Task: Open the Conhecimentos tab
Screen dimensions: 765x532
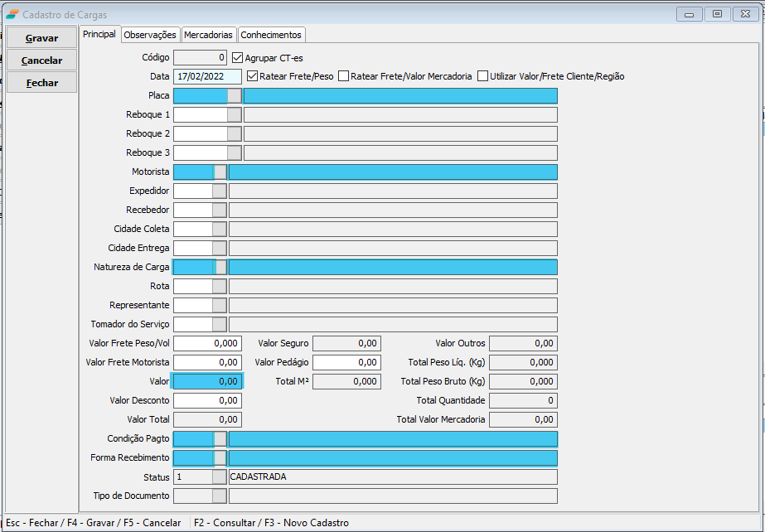Action: [272, 35]
